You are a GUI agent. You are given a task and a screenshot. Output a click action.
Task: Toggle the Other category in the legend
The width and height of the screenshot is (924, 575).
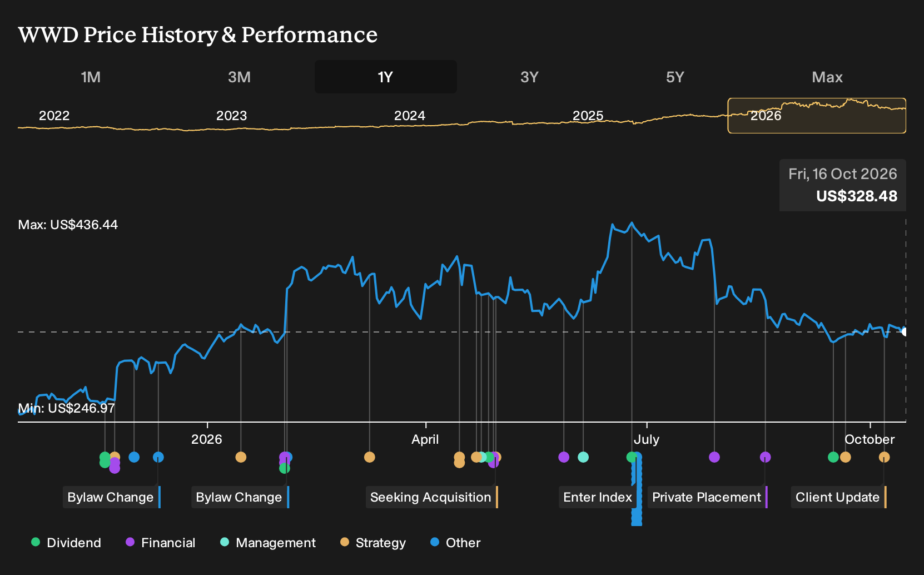455,543
